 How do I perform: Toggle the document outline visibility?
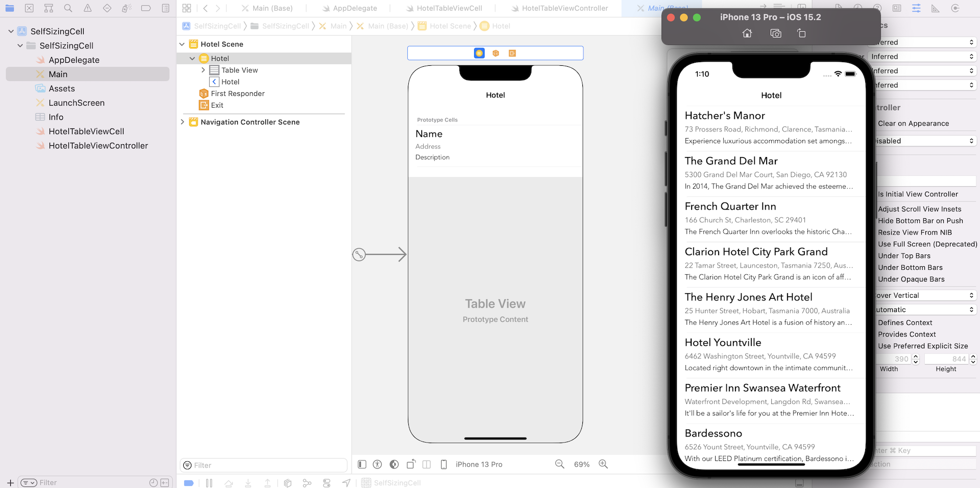point(362,464)
